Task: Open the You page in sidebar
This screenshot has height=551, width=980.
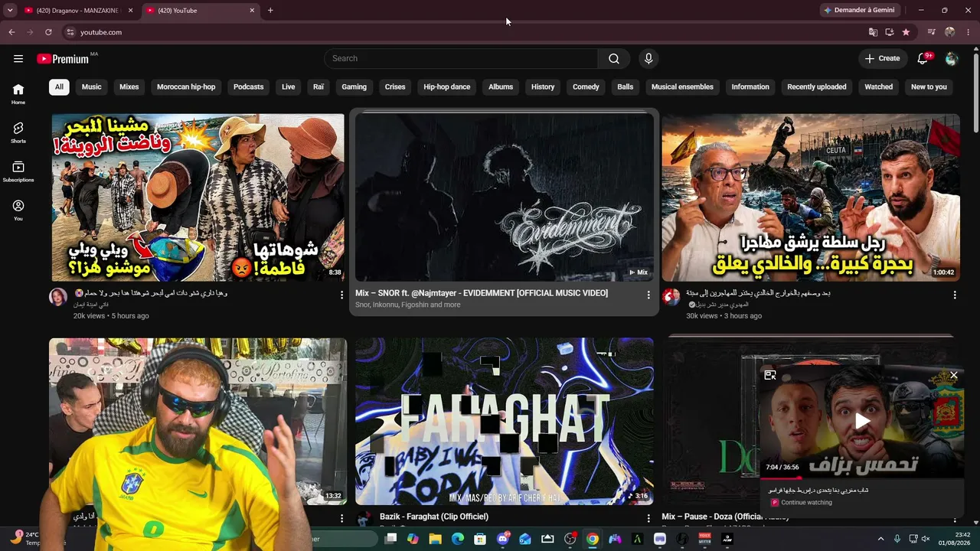Action: pos(18,210)
